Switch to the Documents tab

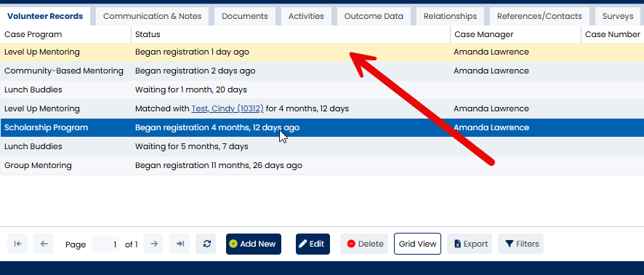245,17
